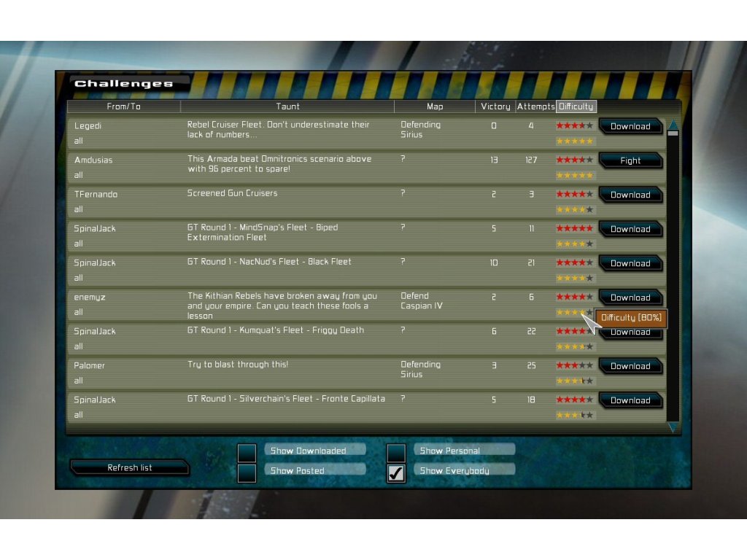Viewport: 747px width, 560px height.
Task: Fight the Amdusias Armada challenge
Action: tap(630, 161)
